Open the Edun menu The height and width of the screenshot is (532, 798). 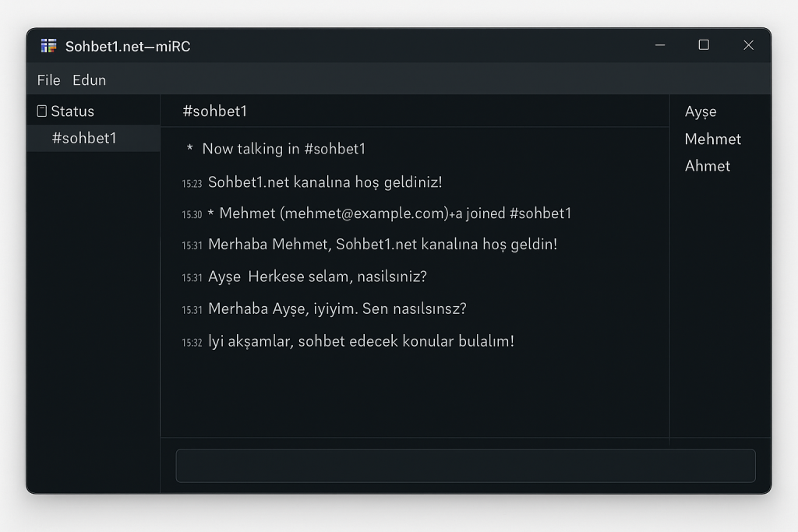pyautogui.click(x=89, y=80)
